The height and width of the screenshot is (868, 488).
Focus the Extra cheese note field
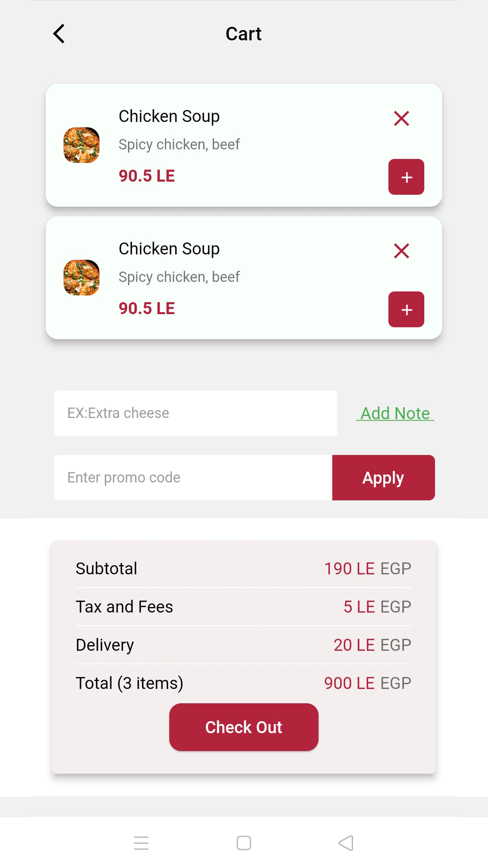pos(195,413)
